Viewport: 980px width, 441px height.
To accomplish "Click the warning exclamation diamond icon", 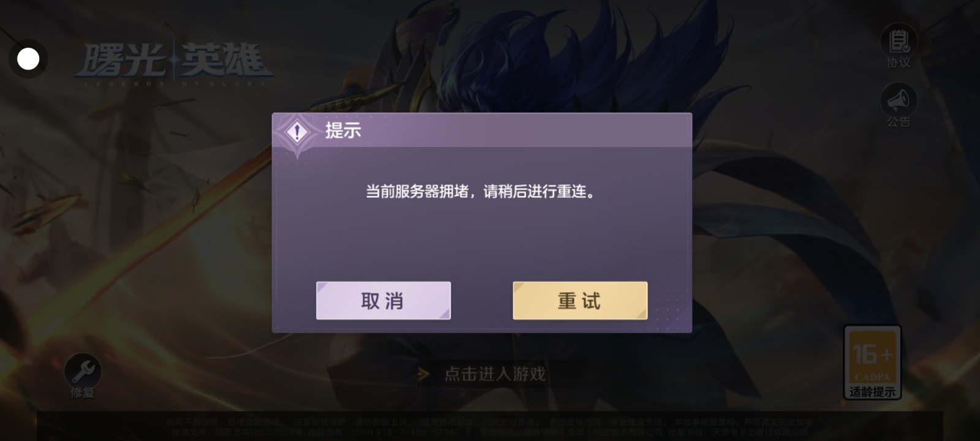I will pyautogui.click(x=298, y=132).
